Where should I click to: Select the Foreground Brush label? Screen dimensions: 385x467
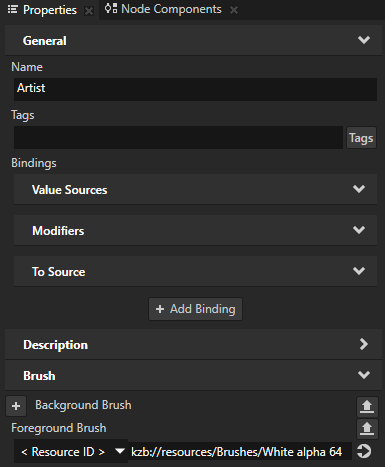(59, 428)
